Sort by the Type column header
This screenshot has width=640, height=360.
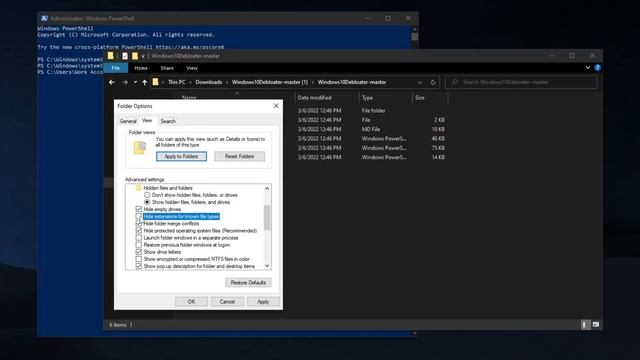click(367, 98)
